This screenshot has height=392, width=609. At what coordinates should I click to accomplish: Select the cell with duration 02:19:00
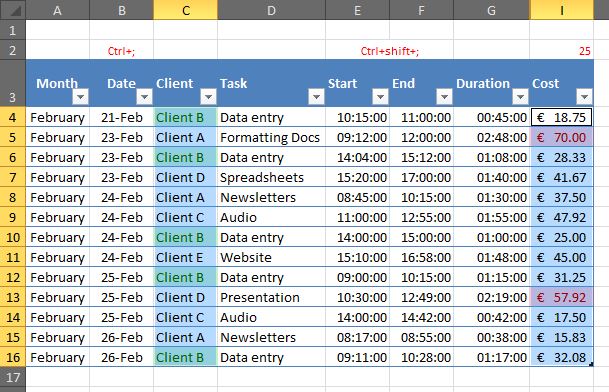(491, 298)
